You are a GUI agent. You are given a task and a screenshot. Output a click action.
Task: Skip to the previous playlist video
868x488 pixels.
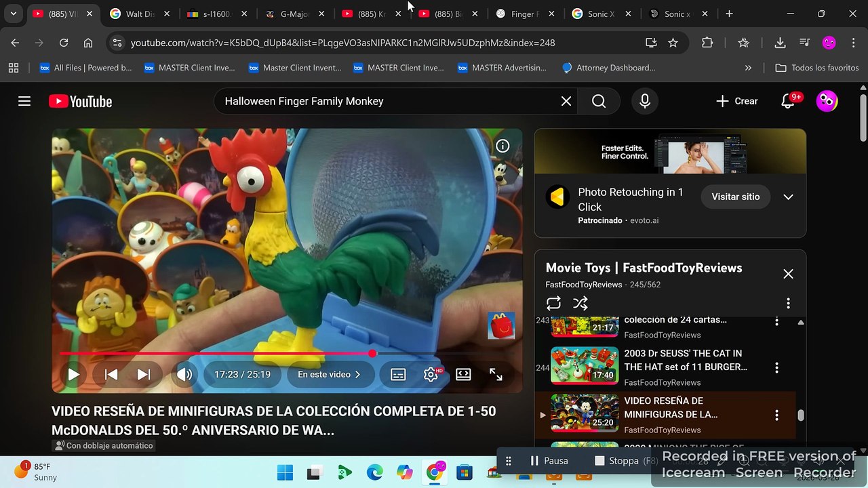pyautogui.click(x=111, y=374)
